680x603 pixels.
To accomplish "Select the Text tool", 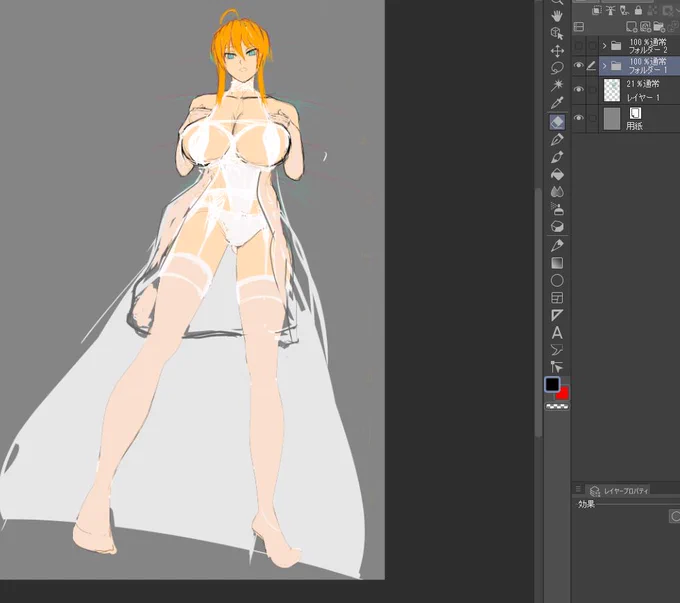I will pyautogui.click(x=557, y=333).
